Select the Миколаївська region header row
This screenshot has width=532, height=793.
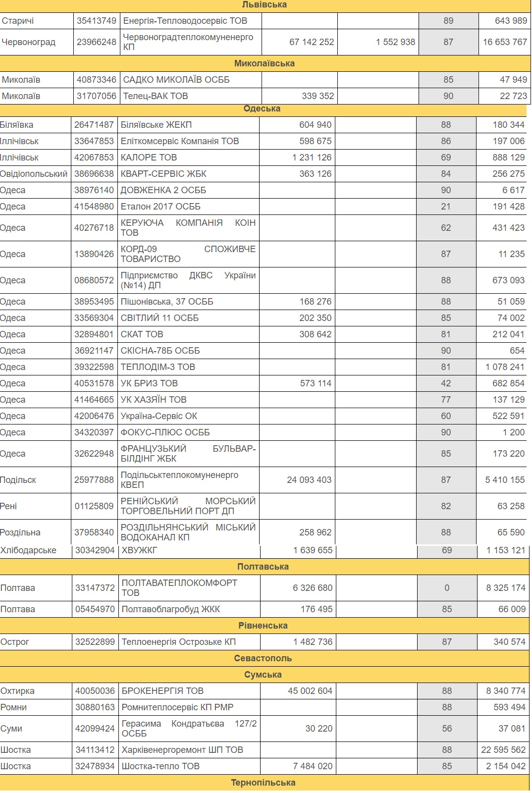tap(265, 63)
